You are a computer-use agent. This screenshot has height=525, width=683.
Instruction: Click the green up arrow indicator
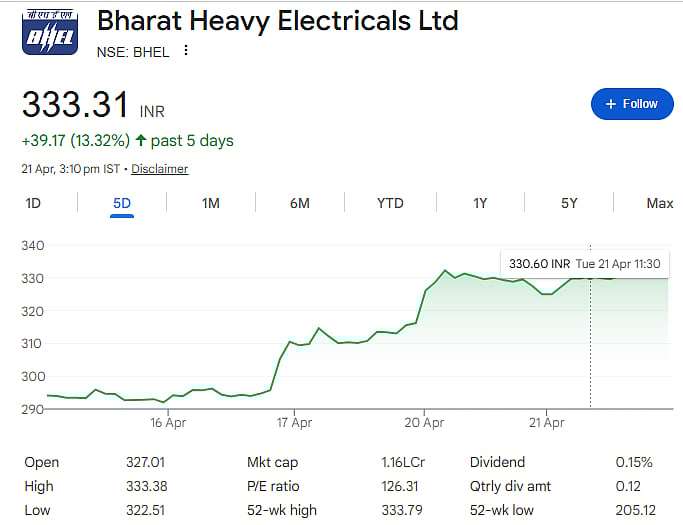[x=141, y=141]
